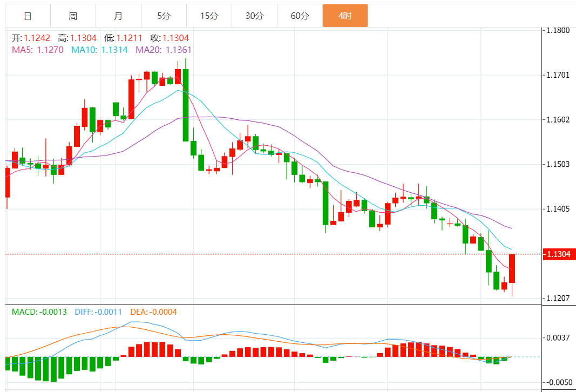Switch to the 5分 chart tab
This screenshot has width=576, height=392.
(x=164, y=16)
